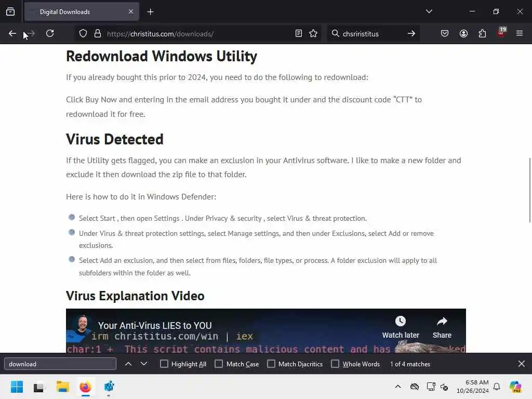The image size is (532, 399).
Task: Enable the Match Case checkbox
Action: 219,364
